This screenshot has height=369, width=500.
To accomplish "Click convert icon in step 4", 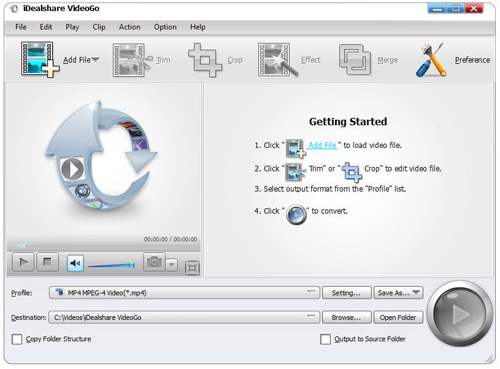I will 296,215.
